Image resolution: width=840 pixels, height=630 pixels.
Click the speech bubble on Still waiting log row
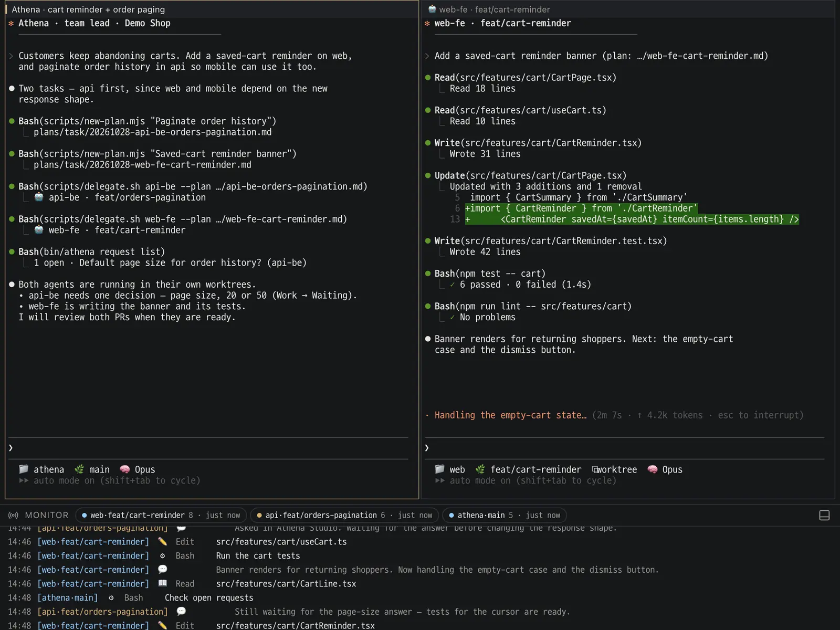click(181, 612)
